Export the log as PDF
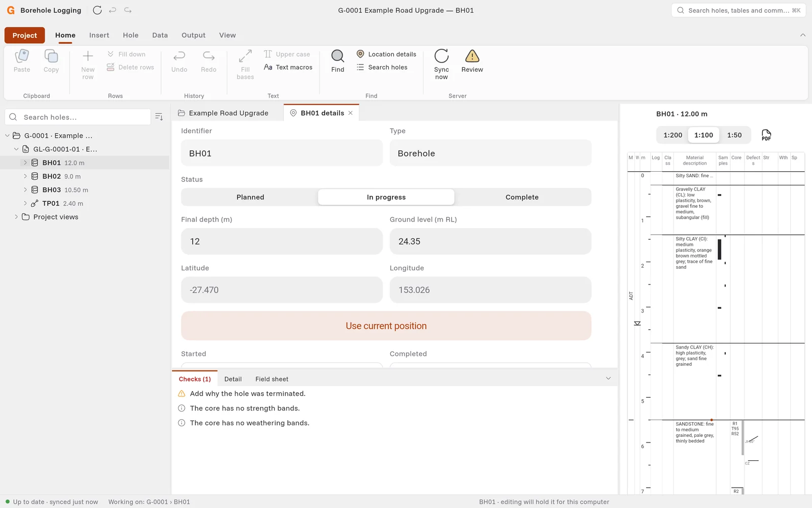The height and width of the screenshot is (508, 812). pyautogui.click(x=766, y=135)
